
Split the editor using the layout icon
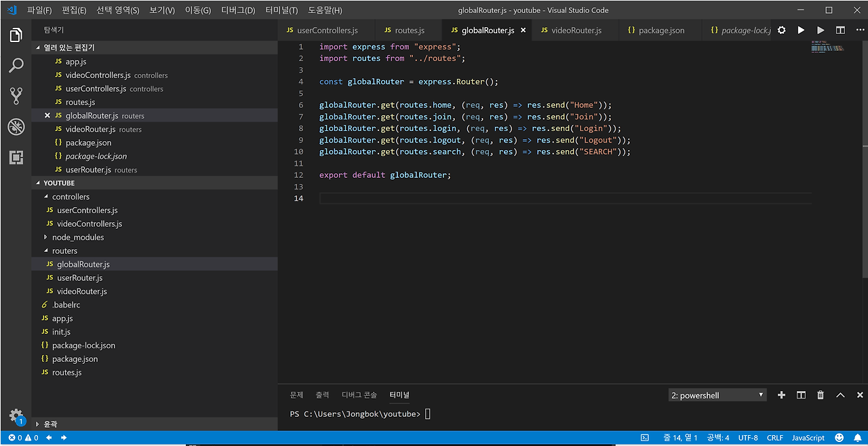(x=840, y=31)
